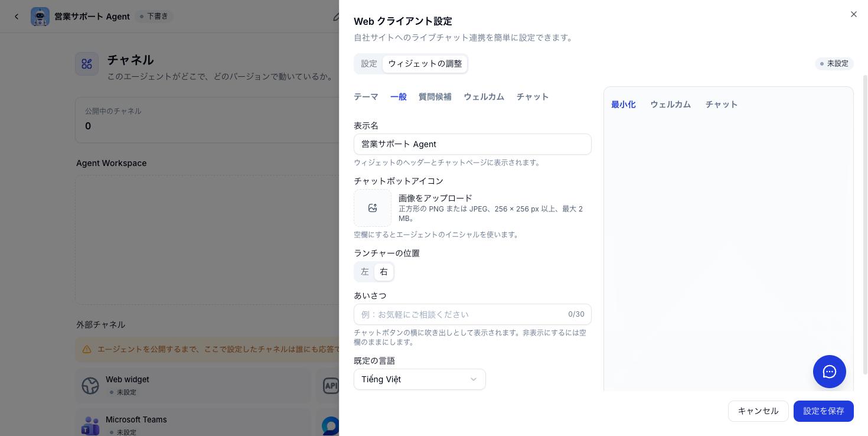This screenshot has width=868, height=436.
Task: Click the 営業サポート Agent robot avatar
Action: coord(40,17)
